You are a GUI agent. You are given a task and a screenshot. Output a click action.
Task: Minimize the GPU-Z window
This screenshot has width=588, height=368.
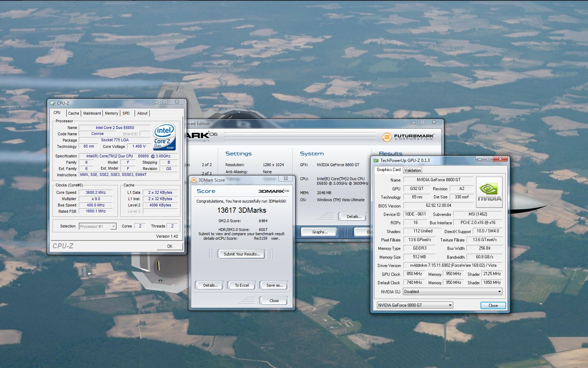[479, 159]
